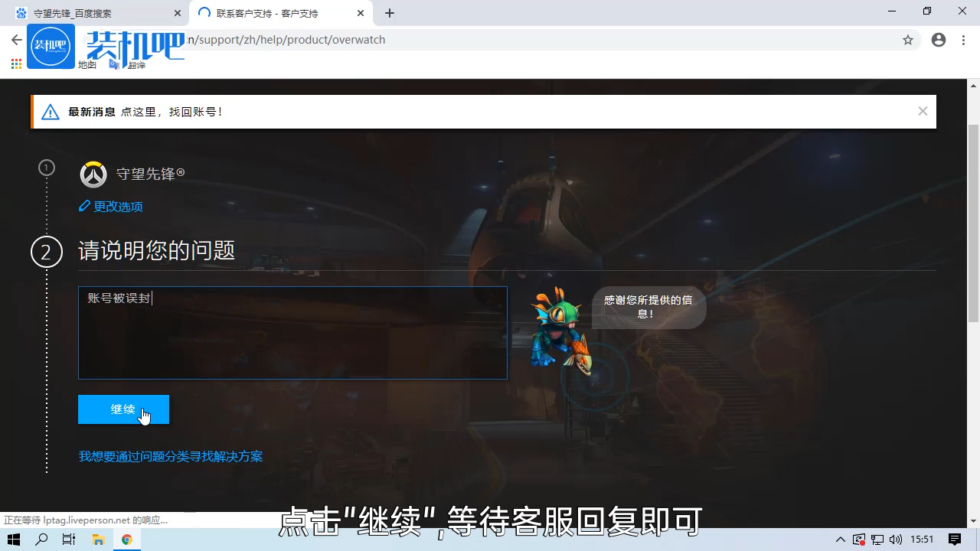The height and width of the screenshot is (551, 980).
Task: Open the browser profile icon
Action: [x=939, y=40]
